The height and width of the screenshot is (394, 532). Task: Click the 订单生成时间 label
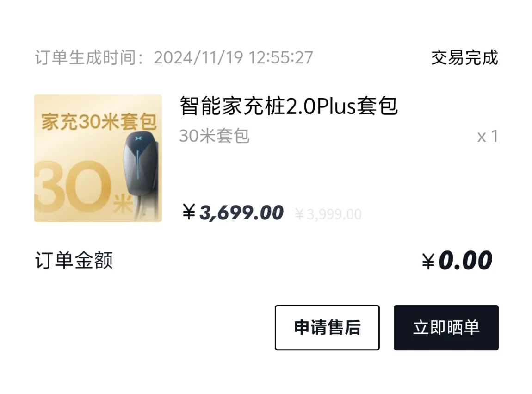click(x=86, y=57)
